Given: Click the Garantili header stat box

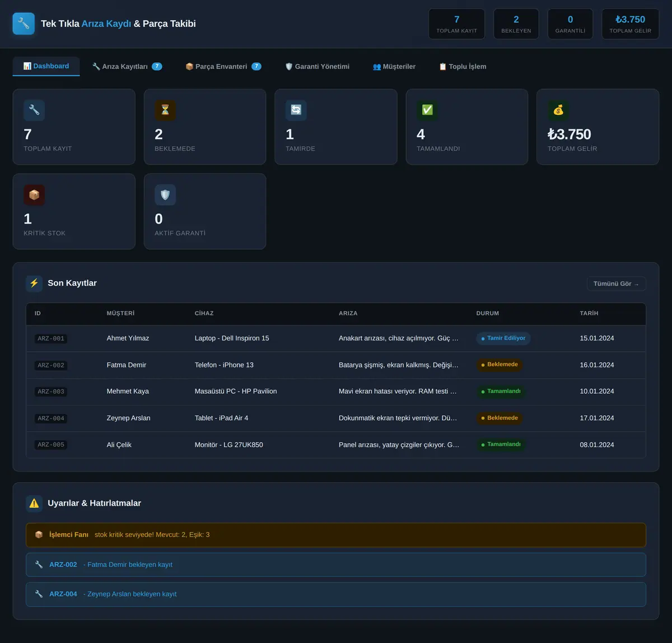Looking at the screenshot, I should tap(570, 24).
